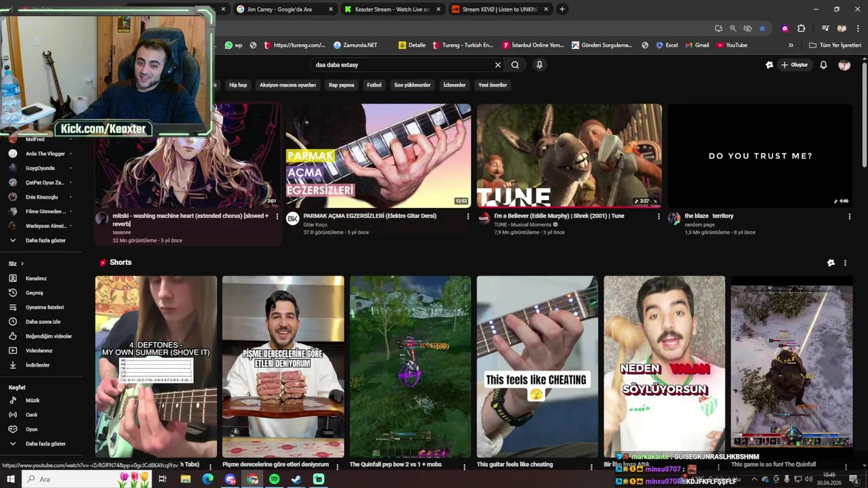Open options for Quinfall pvp bow short
This screenshot has height=488, width=868.
click(x=465, y=466)
